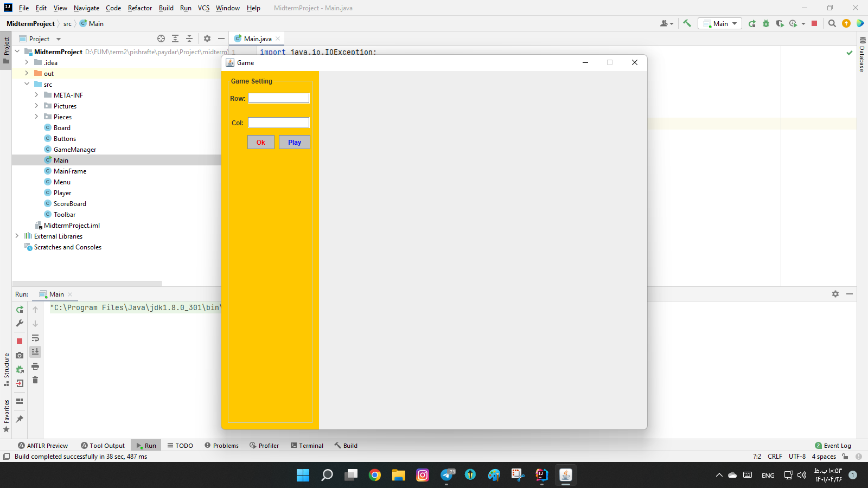Clear console output with trash icon
Screen dimensions: 868x488
point(35,380)
